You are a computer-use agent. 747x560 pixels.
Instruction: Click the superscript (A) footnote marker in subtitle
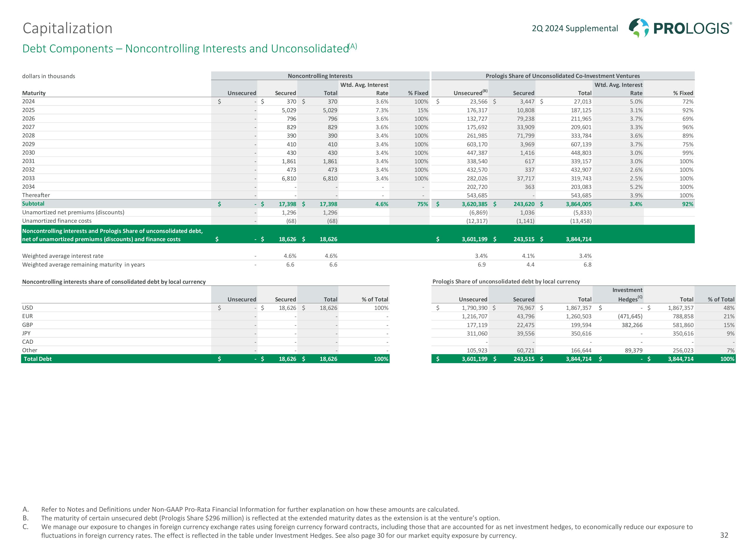click(x=353, y=46)
